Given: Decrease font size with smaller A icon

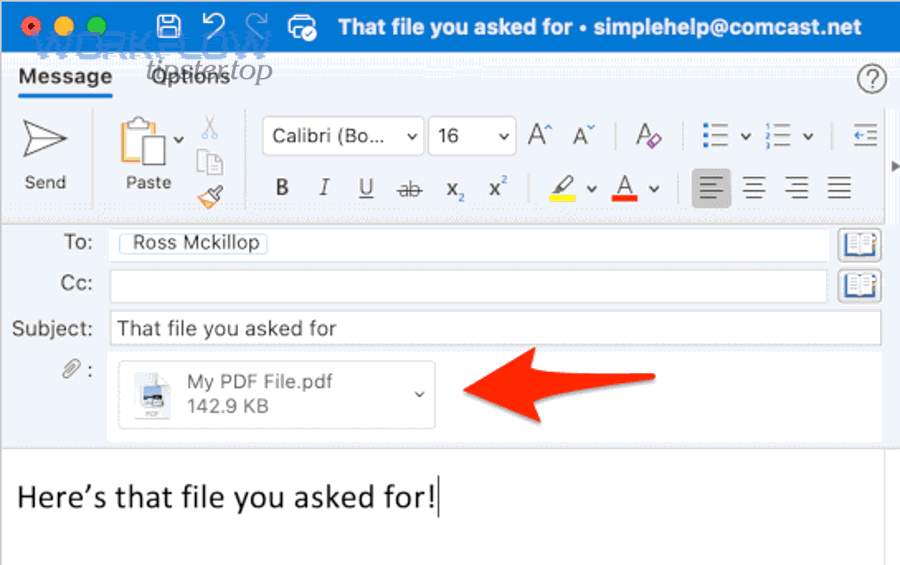Looking at the screenshot, I should click(x=584, y=136).
